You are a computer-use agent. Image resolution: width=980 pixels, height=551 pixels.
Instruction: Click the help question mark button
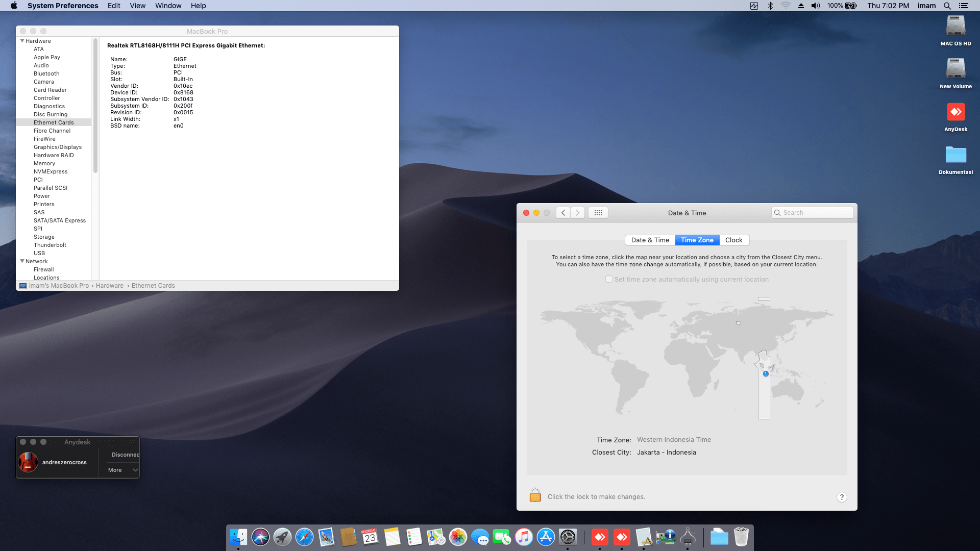[842, 497]
